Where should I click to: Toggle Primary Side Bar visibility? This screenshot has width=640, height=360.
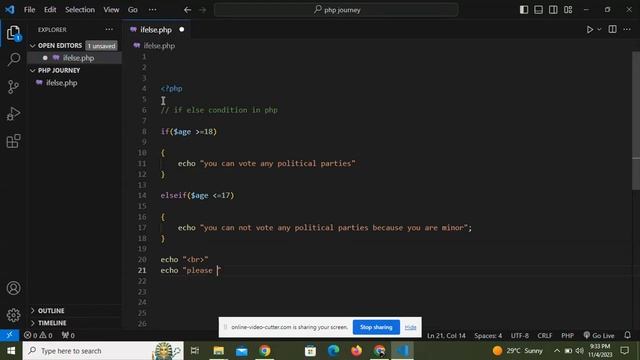click(x=524, y=9)
